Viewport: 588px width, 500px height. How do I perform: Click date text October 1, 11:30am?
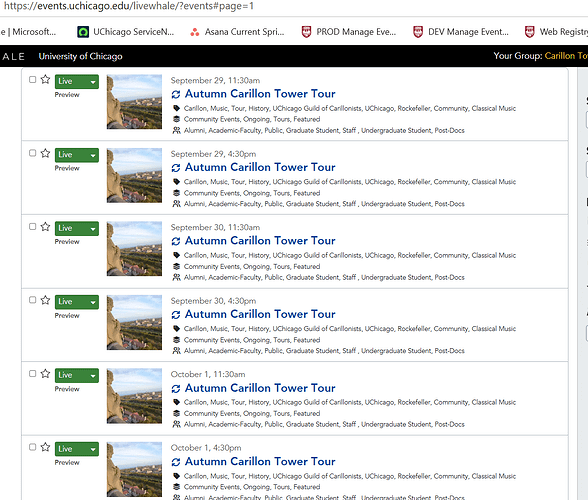[208, 375]
